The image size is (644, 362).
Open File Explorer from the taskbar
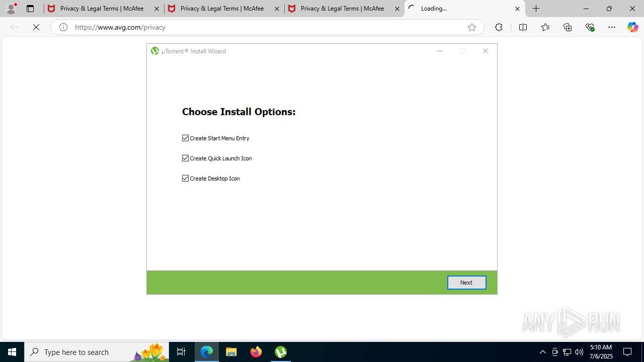point(231,352)
